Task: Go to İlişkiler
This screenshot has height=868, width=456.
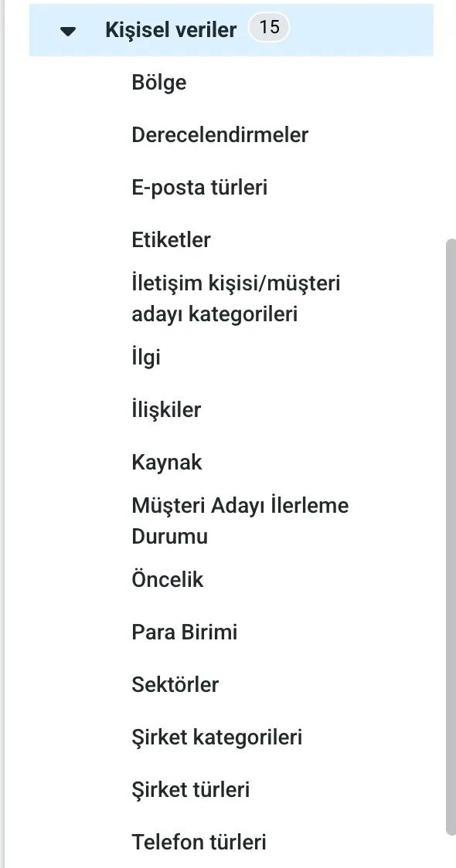Action: [x=166, y=410]
